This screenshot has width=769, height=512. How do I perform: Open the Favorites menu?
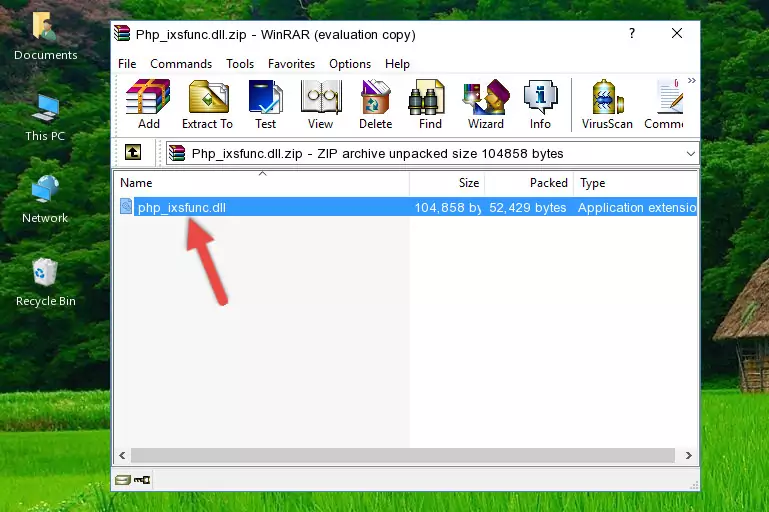click(x=291, y=64)
